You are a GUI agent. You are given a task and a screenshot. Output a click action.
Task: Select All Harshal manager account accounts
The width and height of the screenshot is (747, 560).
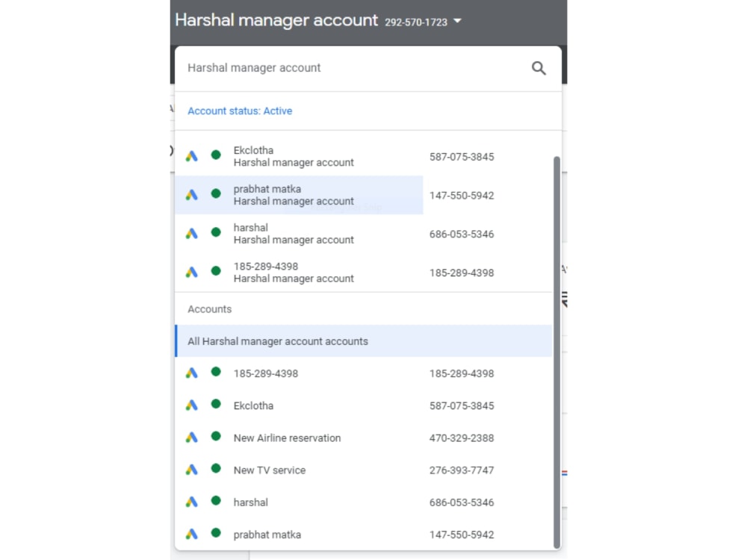click(364, 341)
